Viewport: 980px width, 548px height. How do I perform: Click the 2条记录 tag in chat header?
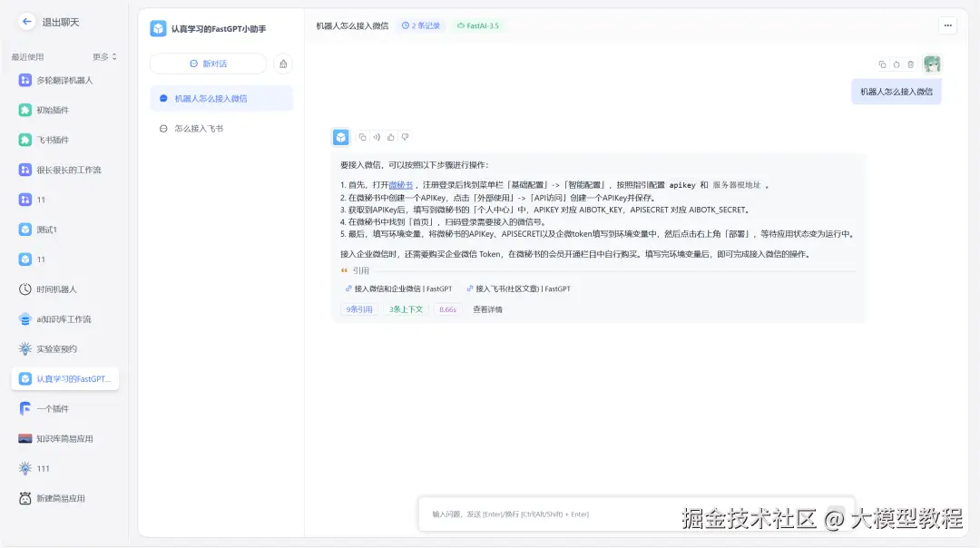421,25
